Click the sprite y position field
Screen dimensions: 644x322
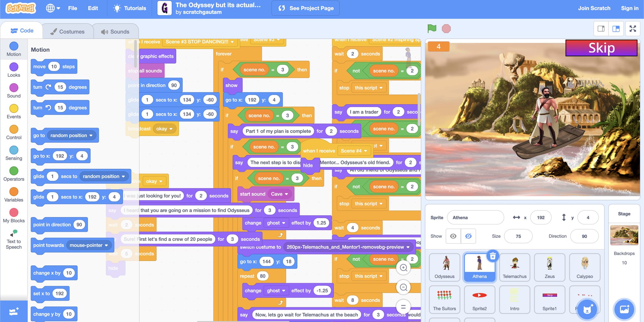click(x=588, y=218)
